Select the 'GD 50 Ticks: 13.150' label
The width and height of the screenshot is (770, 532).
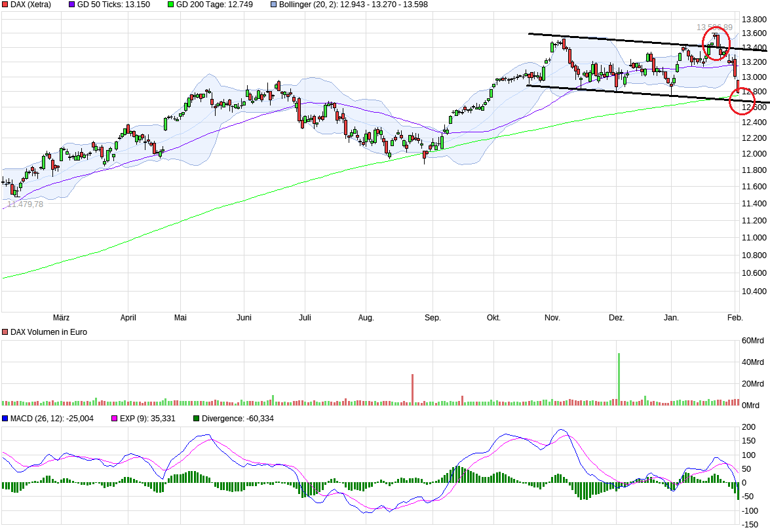pos(113,5)
